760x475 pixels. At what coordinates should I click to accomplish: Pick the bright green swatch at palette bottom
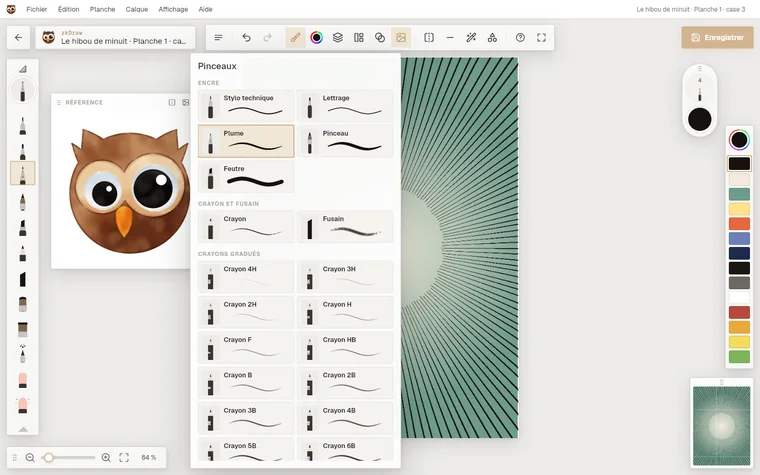739,357
